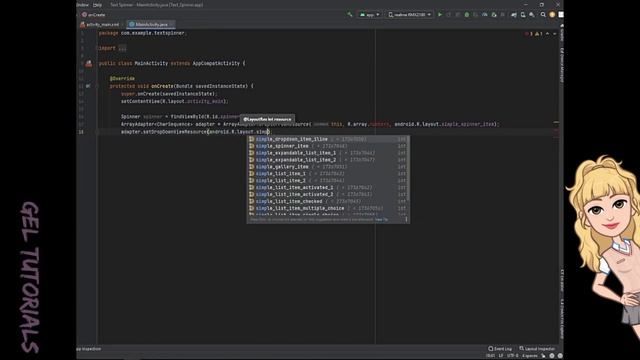Choose simple_list_item_activated_1 suggestion
This screenshot has height=360, width=640.
tap(328, 188)
